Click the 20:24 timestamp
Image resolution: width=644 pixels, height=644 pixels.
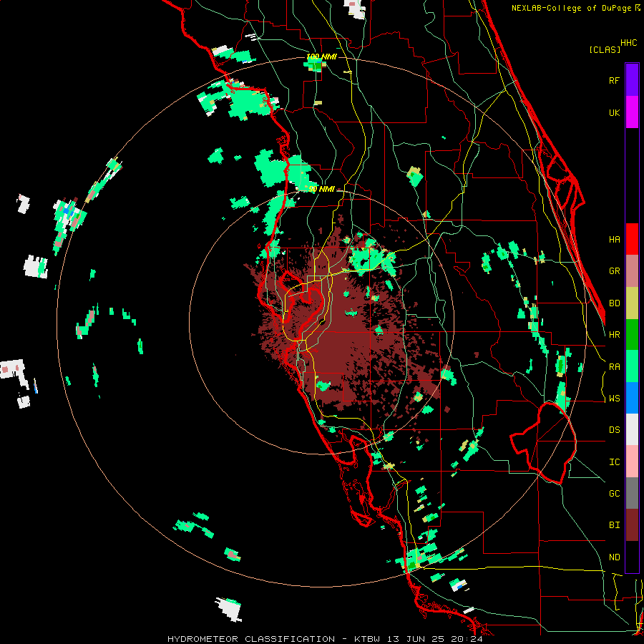(469, 639)
